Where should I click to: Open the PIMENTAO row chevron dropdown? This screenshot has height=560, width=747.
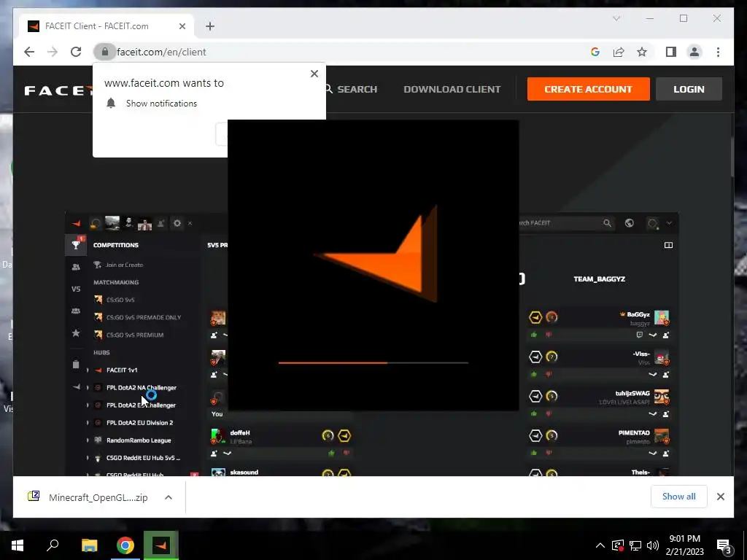click(x=653, y=454)
